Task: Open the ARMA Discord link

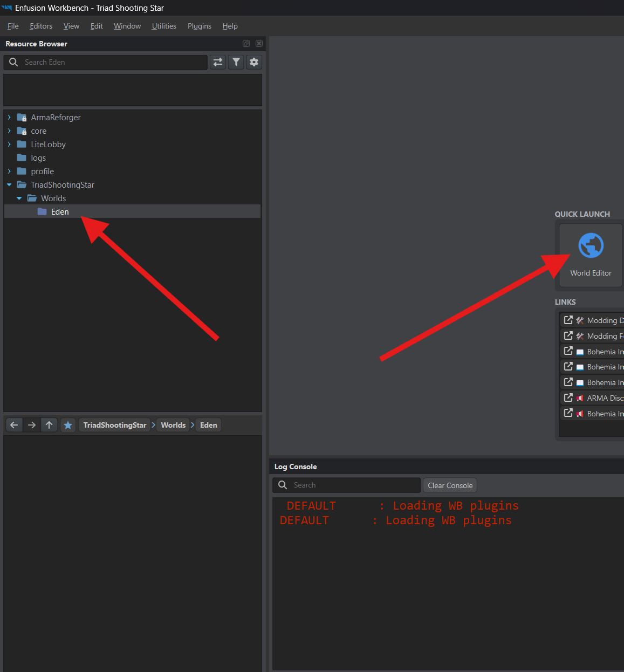Action: (x=592, y=398)
